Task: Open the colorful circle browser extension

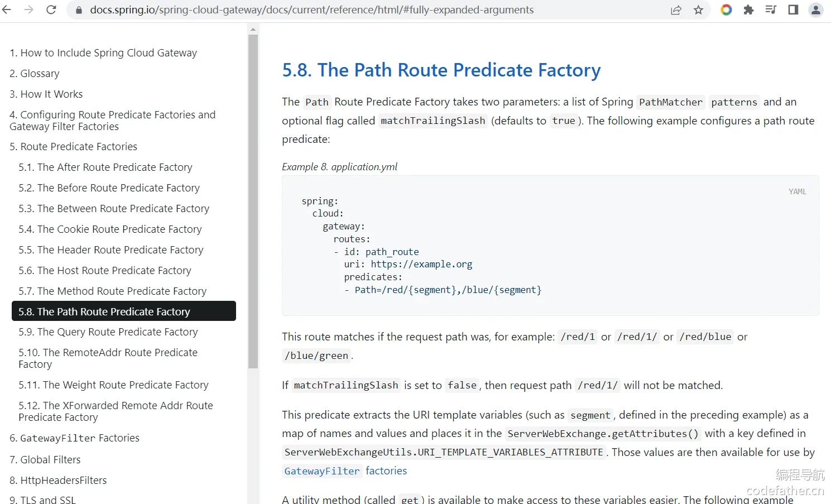Action: click(x=726, y=10)
